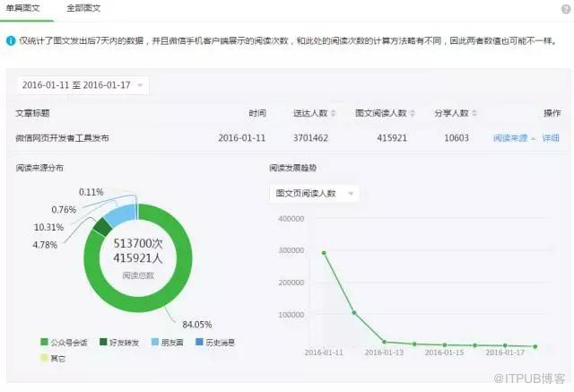Open the help question mark icon

pos(566,10)
